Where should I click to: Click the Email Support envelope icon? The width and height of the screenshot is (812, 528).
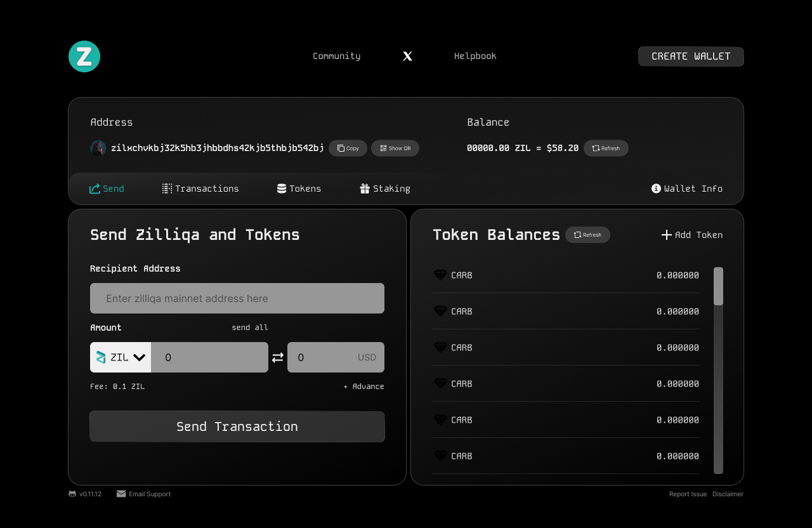pos(121,494)
